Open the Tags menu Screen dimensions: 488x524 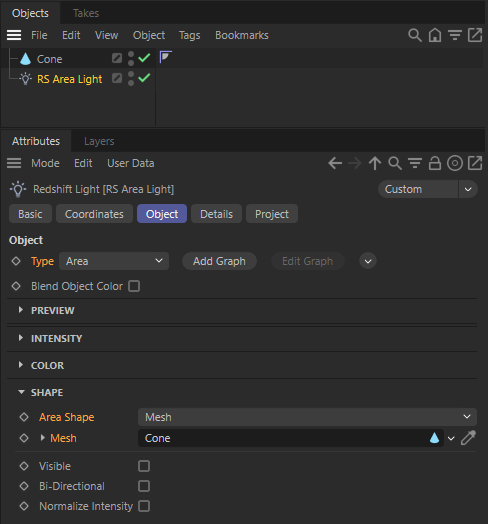[190, 35]
